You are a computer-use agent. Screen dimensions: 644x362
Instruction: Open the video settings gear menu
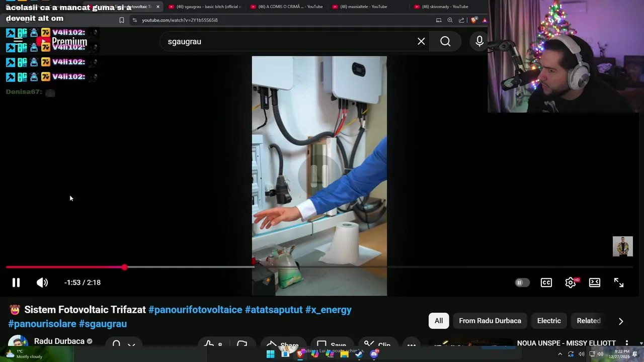coord(571,283)
